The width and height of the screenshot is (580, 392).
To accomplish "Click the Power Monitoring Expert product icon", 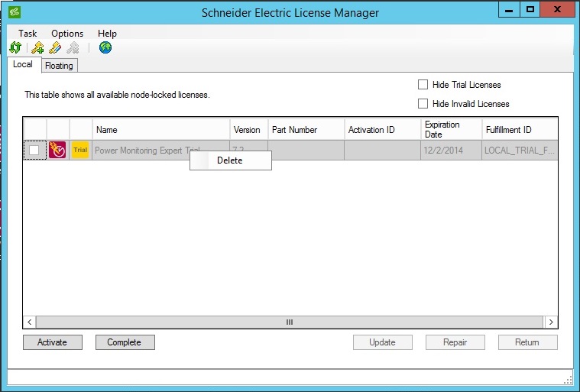I will click(57, 150).
